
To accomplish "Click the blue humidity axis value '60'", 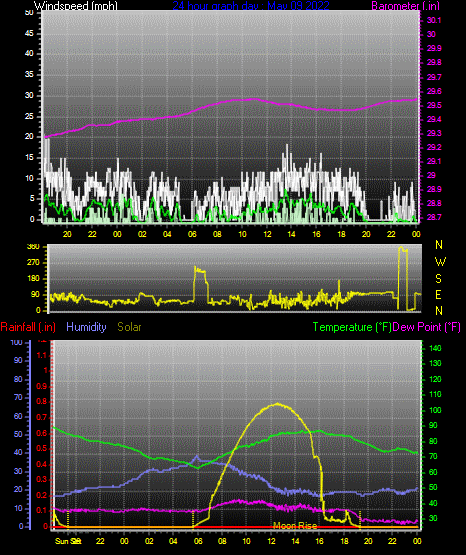I will pos(18,416).
